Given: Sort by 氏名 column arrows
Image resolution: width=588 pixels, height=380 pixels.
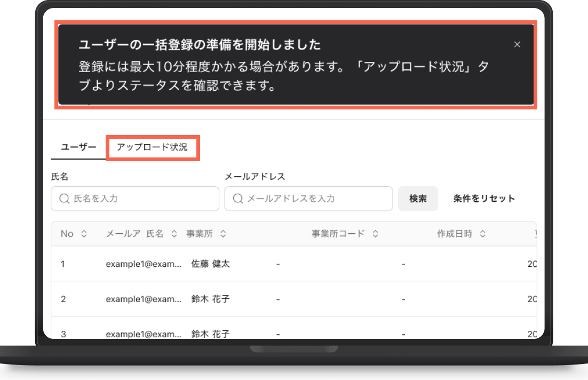Looking at the screenshot, I should 174,234.
